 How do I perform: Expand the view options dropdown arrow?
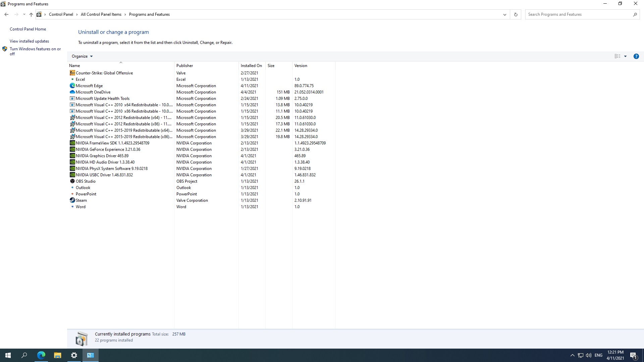coord(625,56)
